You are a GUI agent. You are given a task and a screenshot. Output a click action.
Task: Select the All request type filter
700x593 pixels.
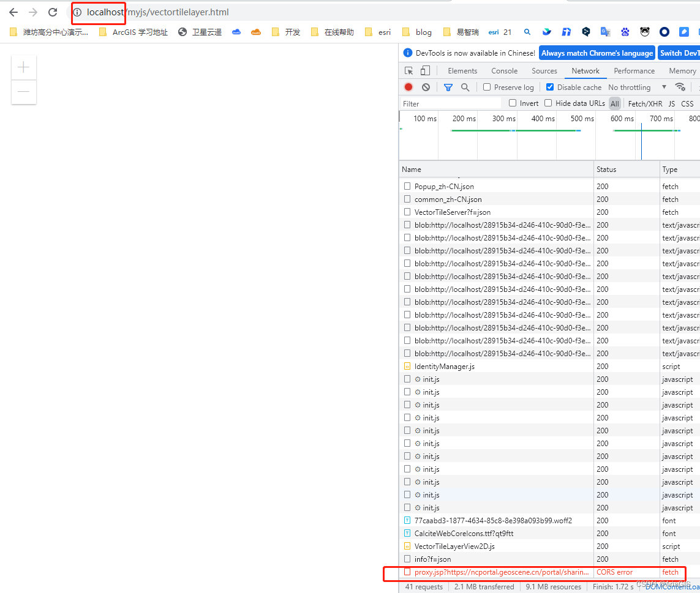(x=615, y=103)
